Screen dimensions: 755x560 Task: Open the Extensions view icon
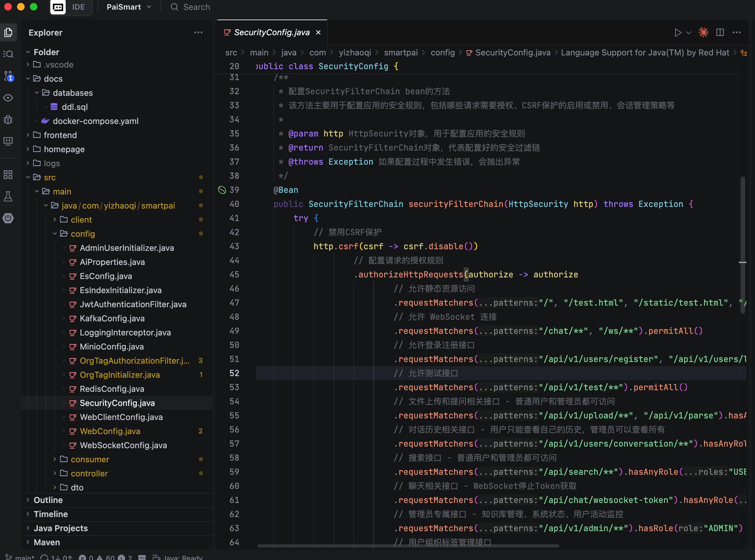[8, 175]
